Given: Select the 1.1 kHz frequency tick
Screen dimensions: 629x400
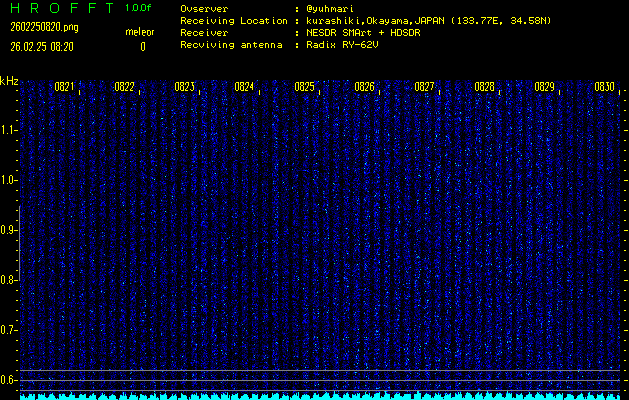Looking at the screenshot, I should pyautogui.click(x=9, y=130).
